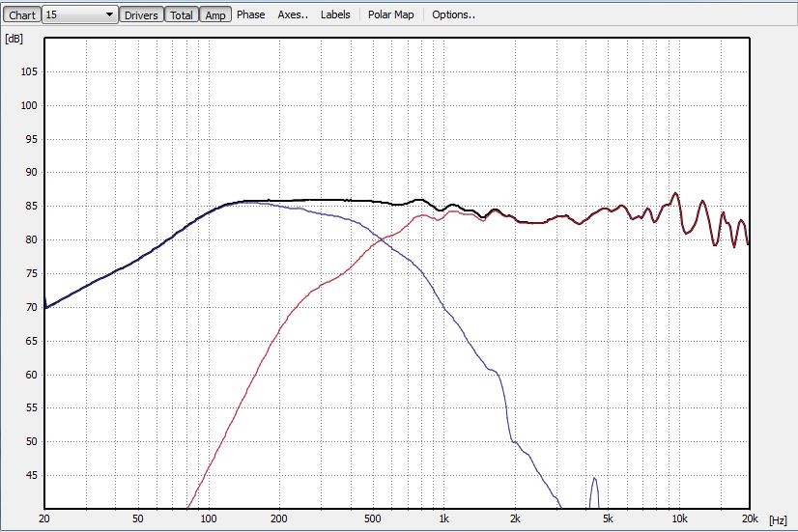
Task: Open the Axes.. settings
Action: tap(293, 14)
